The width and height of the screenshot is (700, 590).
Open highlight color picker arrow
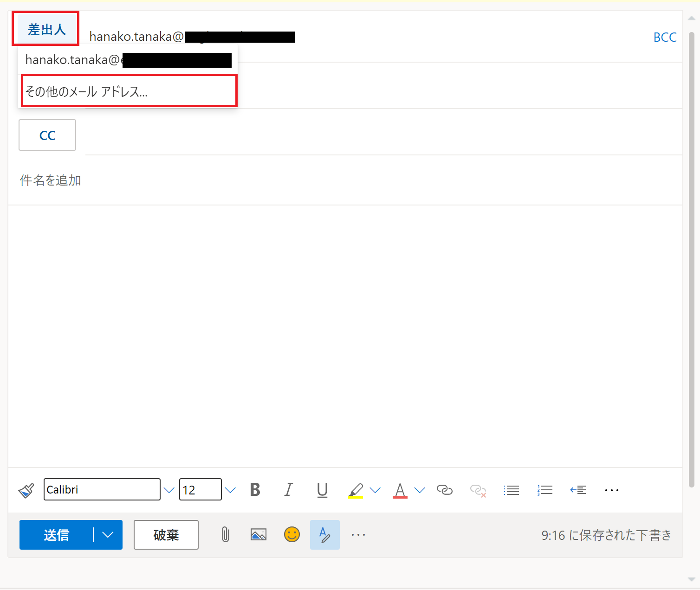tap(375, 490)
